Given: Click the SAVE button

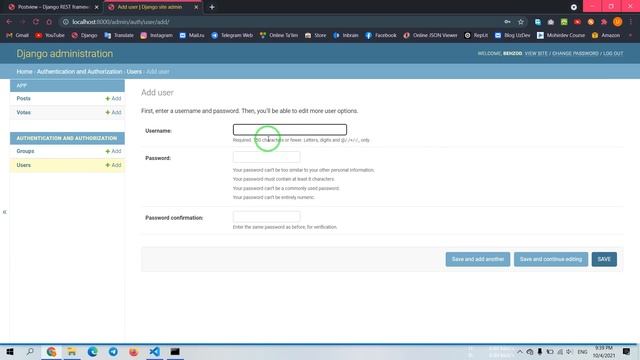Looking at the screenshot, I should tap(604, 259).
